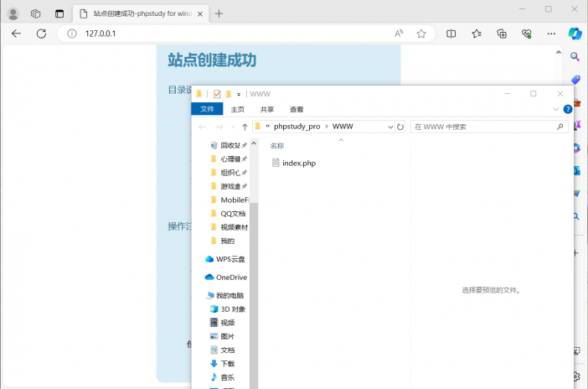Switch to the 共享 ribbon tab
The height and width of the screenshot is (389, 588).
coord(267,109)
